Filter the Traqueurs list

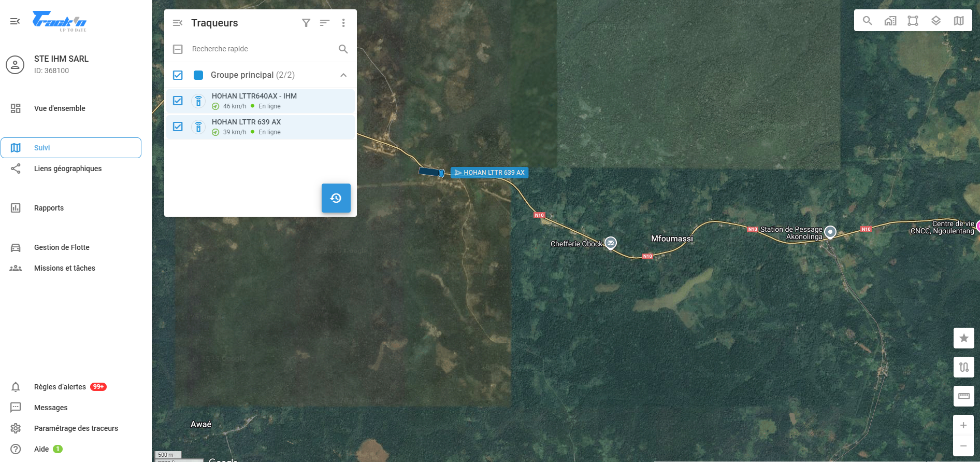coord(306,23)
